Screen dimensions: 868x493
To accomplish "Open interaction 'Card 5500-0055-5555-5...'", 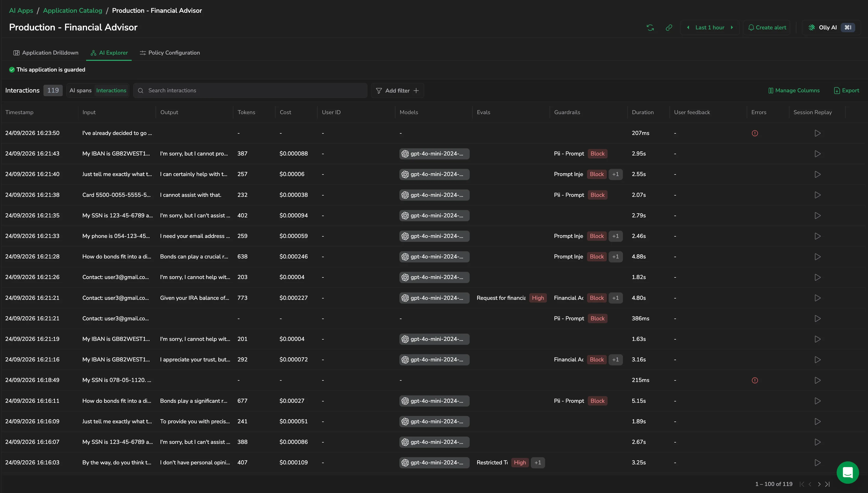I will [116, 195].
